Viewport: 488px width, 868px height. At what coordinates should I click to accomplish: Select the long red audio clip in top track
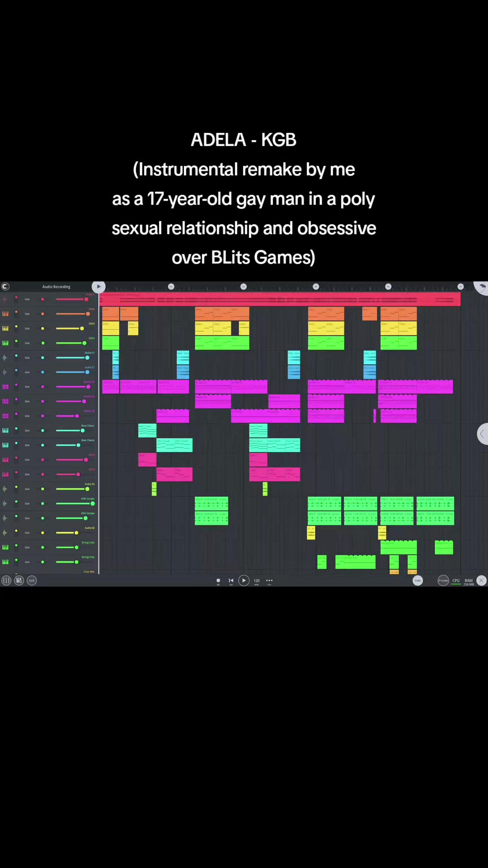click(280, 300)
